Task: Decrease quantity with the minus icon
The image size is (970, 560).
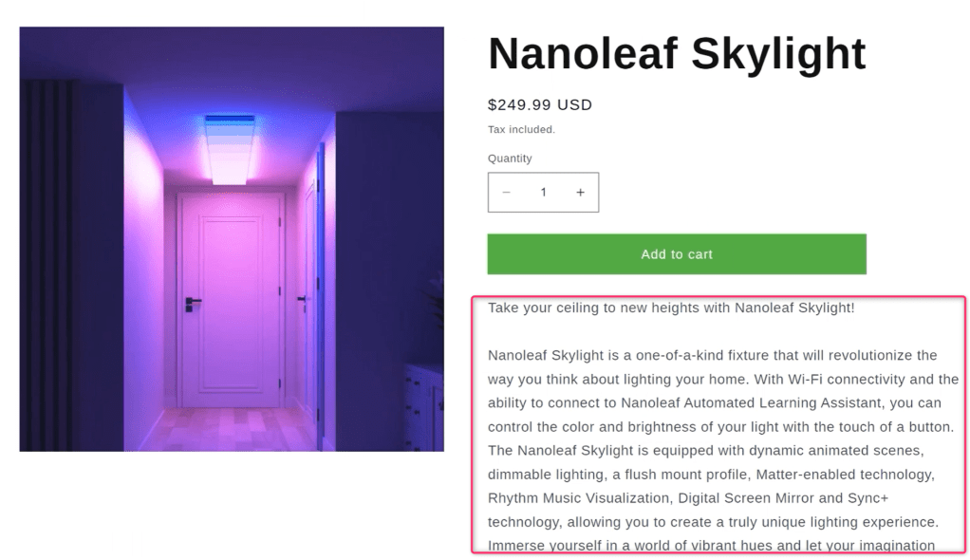Action: (507, 193)
